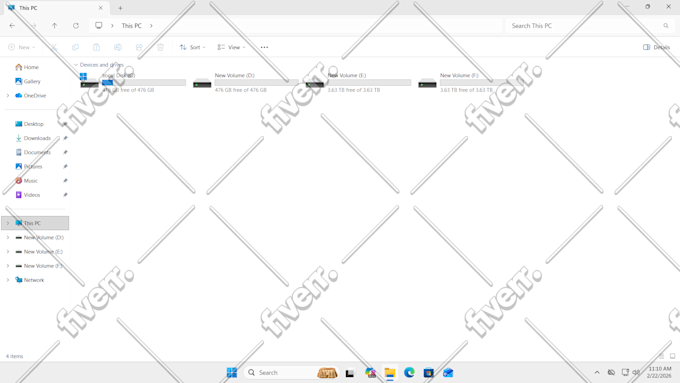The width and height of the screenshot is (680, 383).
Task: Click the search magnifier icon
Action: [666, 26]
